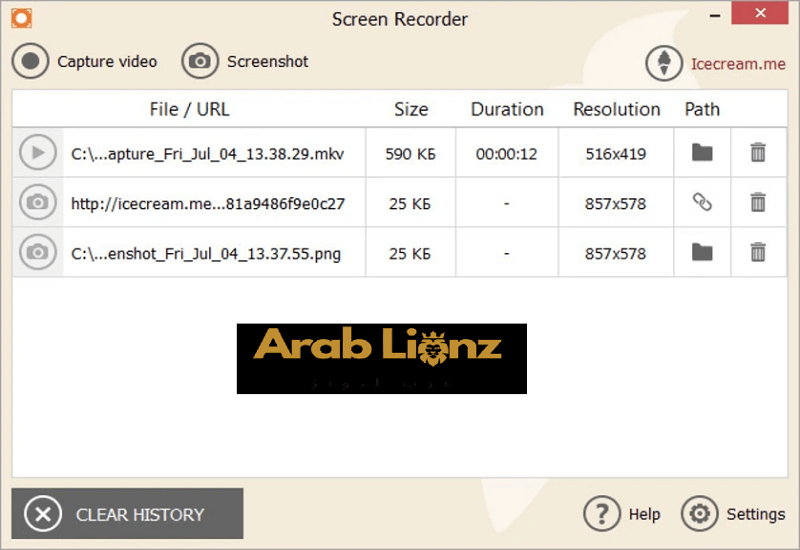The width and height of the screenshot is (800, 550).
Task: Click the Path column header
Action: tap(702, 109)
